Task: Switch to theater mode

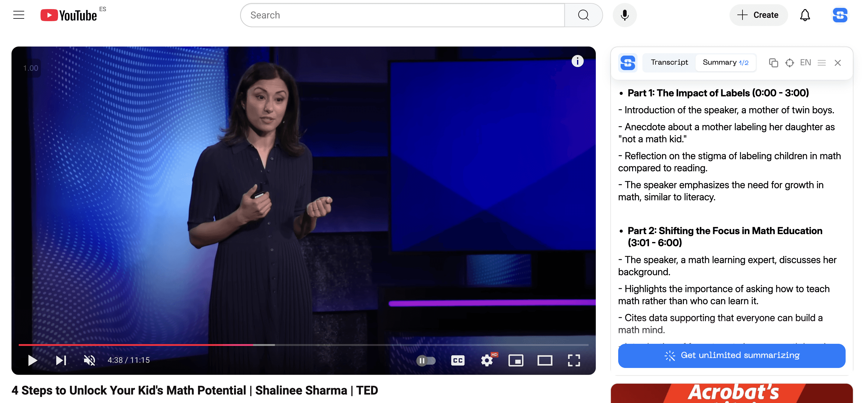Action: coord(544,361)
